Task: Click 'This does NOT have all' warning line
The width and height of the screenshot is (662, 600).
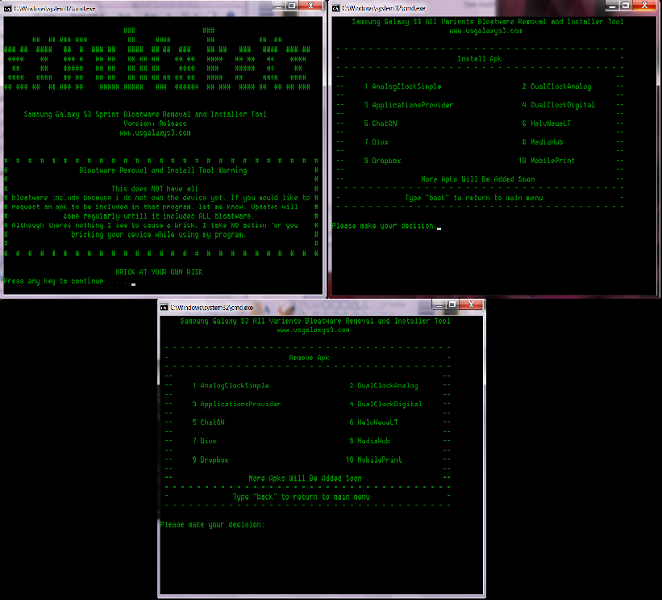Action: click(155, 189)
